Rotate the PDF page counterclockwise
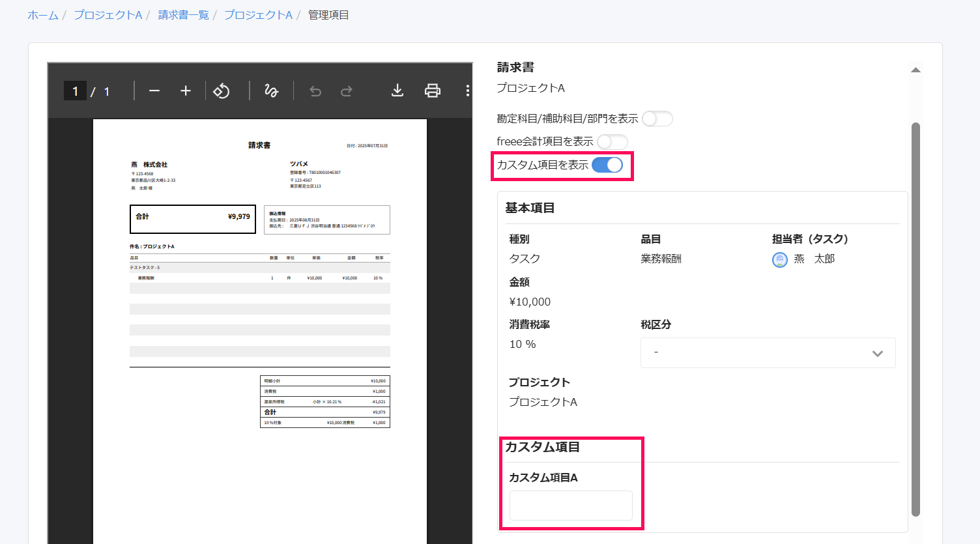 (x=222, y=91)
